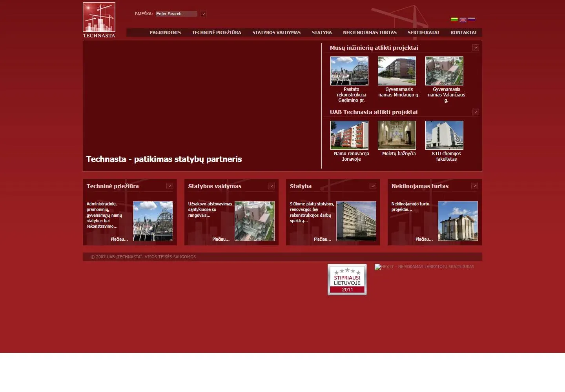
Task: Click the Hey.lt visitor counter image
Action: point(424,267)
